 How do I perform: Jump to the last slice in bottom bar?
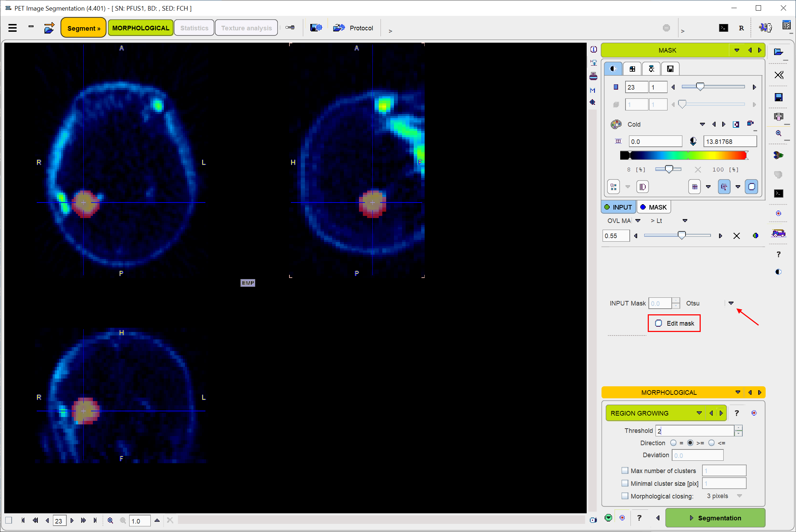click(x=95, y=520)
